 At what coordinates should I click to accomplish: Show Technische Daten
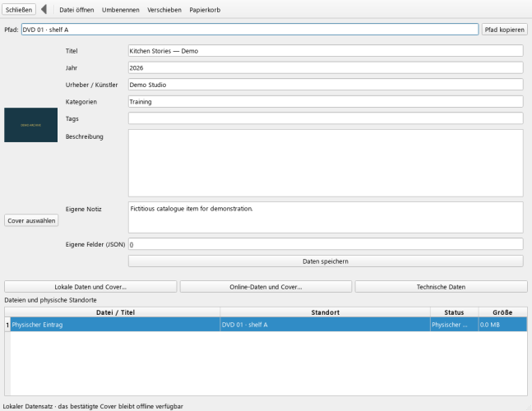tap(441, 287)
